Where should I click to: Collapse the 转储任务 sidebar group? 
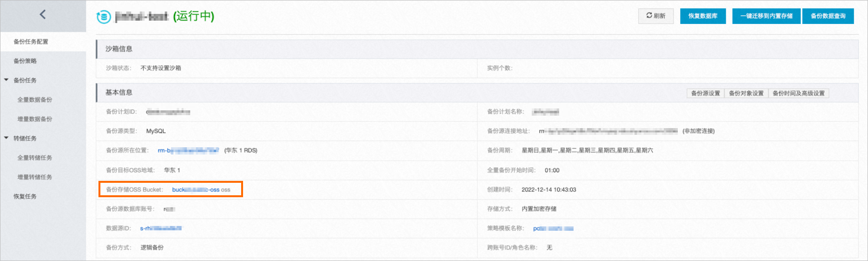(6, 138)
